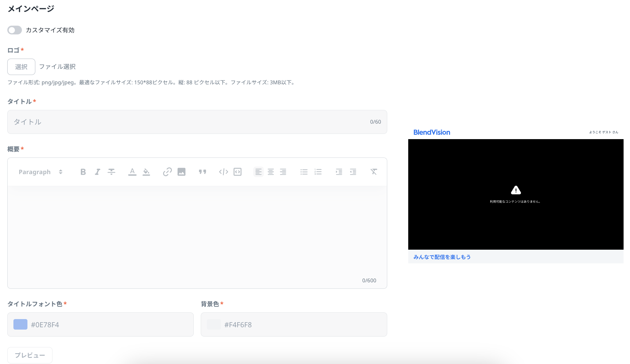
Task: Center align the text
Action: (271, 172)
